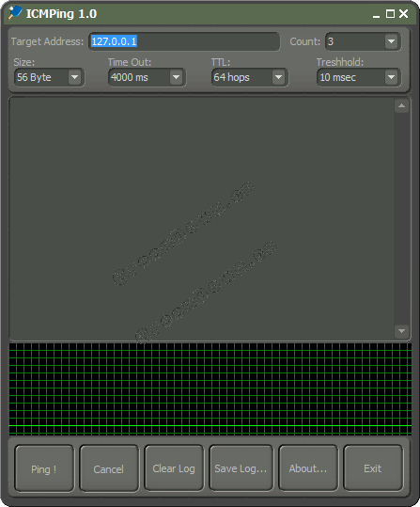The image size is (420, 507).
Task: Maximize the ICMPing window
Action: point(390,14)
